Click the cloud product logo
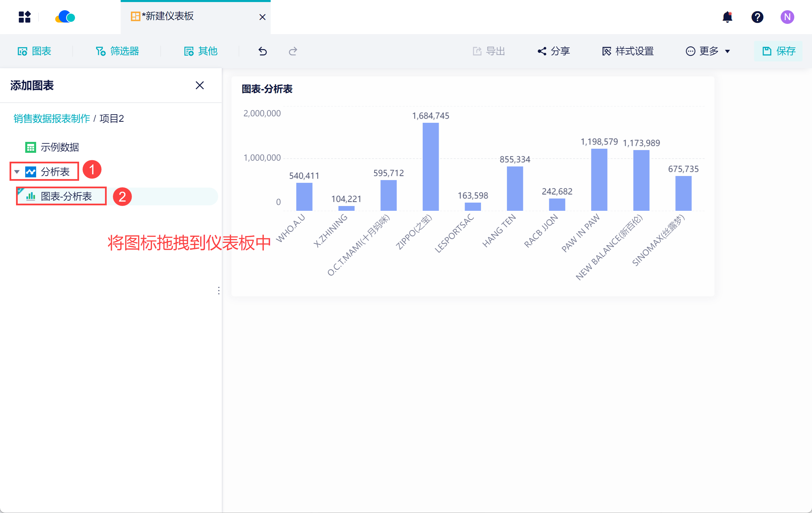Image resolution: width=812 pixels, height=513 pixels. (65, 17)
